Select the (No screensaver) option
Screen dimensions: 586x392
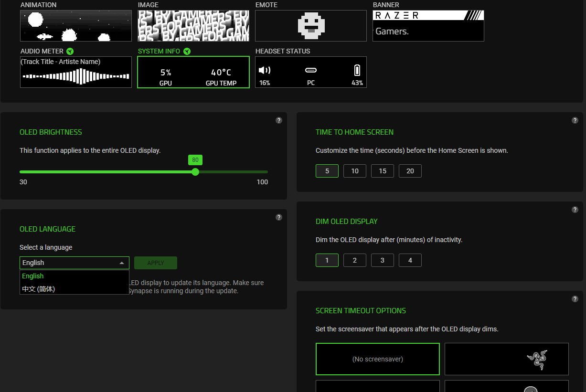point(377,359)
